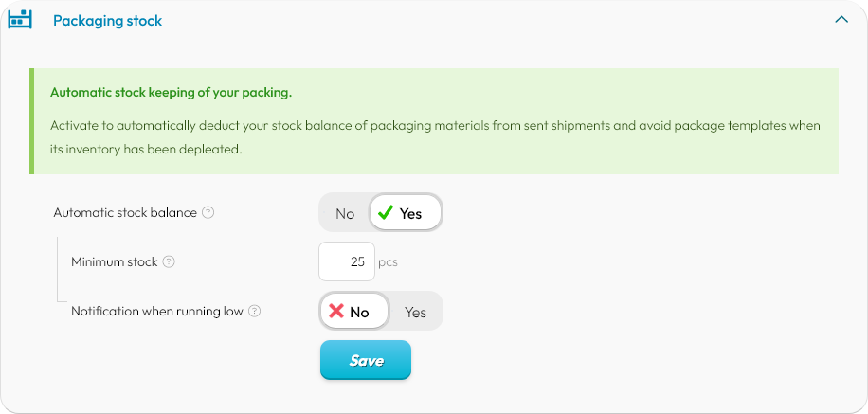This screenshot has width=868, height=414.
Task: Click the red X icon on No toggle
Action: pos(336,311)
